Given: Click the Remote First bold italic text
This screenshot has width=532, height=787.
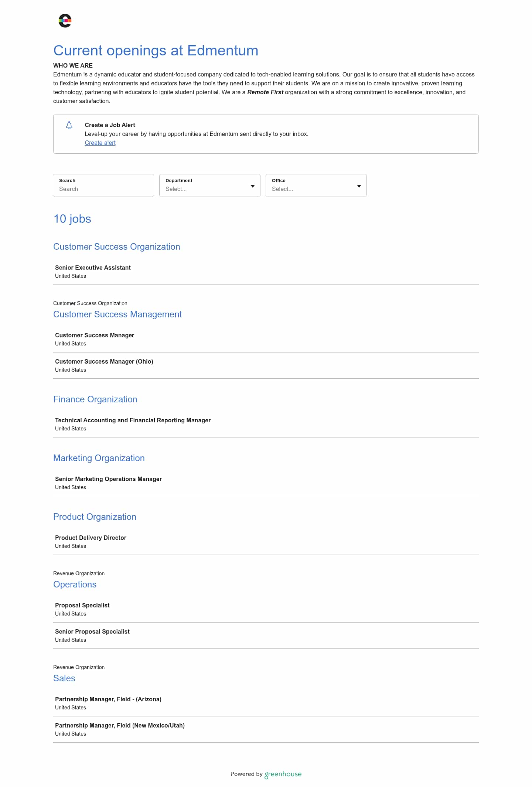Looking at the screenshot, I should (x=265, y=92).
